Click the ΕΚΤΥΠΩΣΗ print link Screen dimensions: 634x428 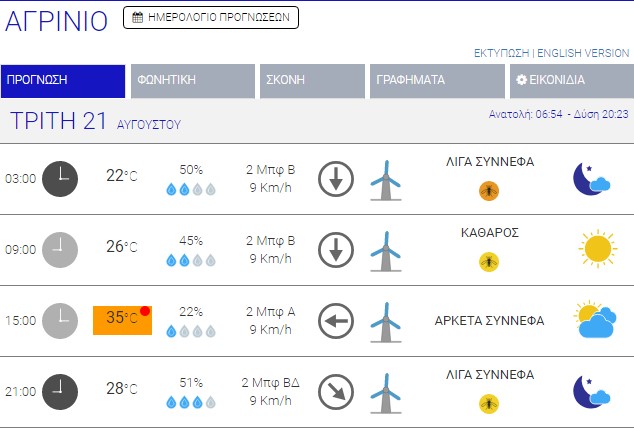click(x=501, y=53)
